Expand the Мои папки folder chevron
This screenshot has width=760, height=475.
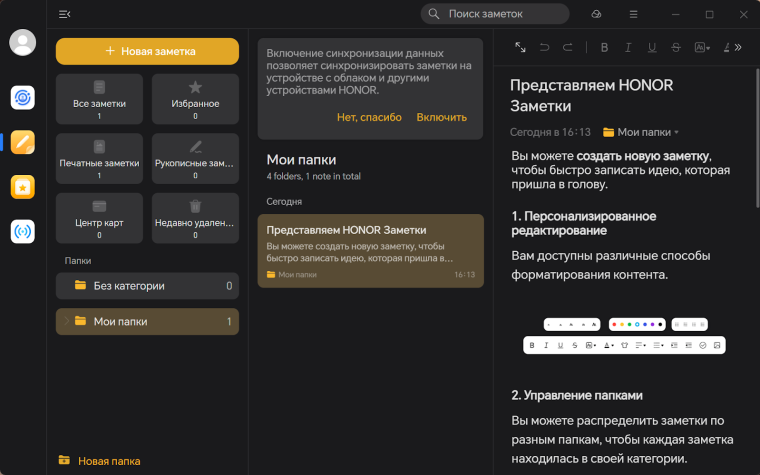[66, 321]
